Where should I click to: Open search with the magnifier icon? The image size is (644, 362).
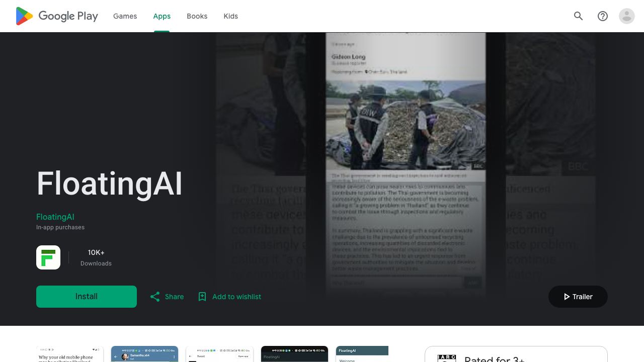pos(579,16)
